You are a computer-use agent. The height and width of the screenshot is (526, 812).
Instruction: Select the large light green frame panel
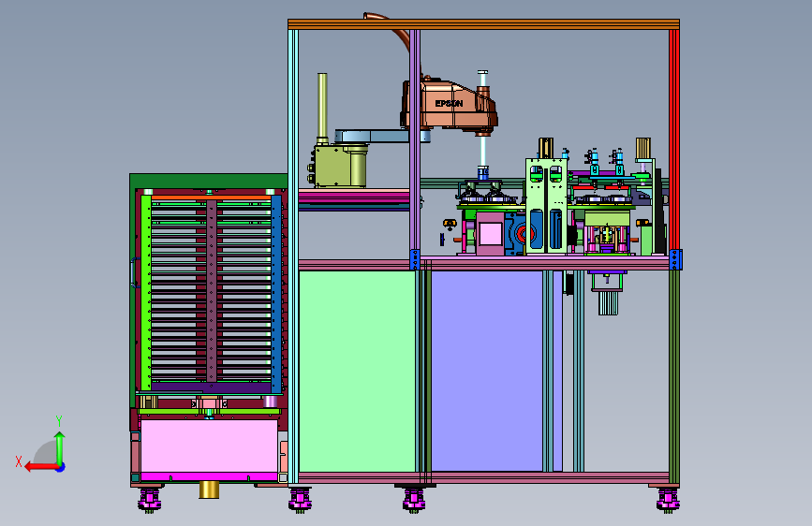tap(358, 372)
